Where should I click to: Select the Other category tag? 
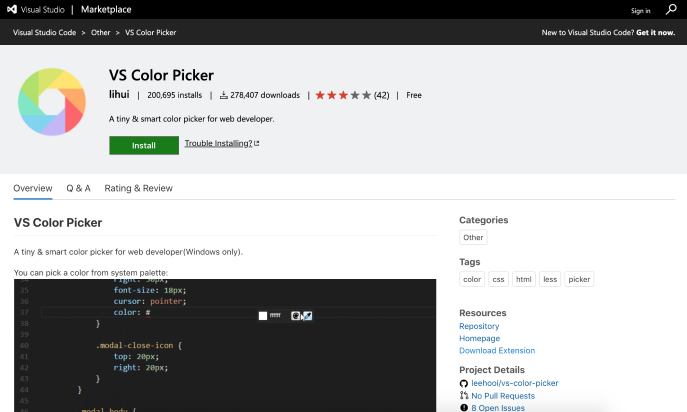pyautogui.click(x=473, y=238)
